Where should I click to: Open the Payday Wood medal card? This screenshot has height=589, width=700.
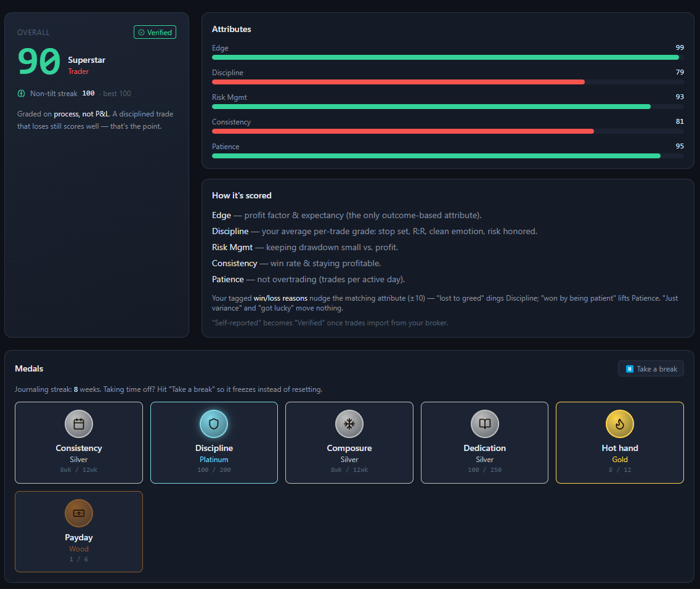coord(79,532)
